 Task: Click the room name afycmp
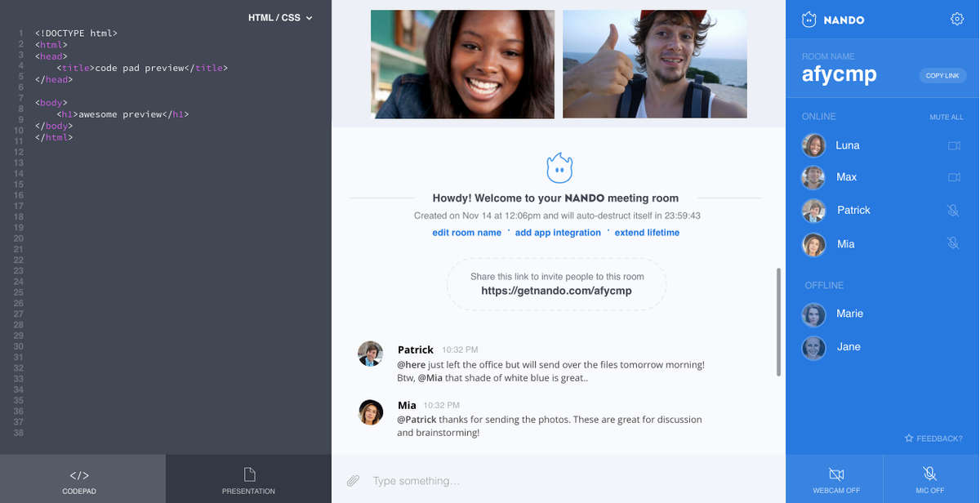pos(840,74)
